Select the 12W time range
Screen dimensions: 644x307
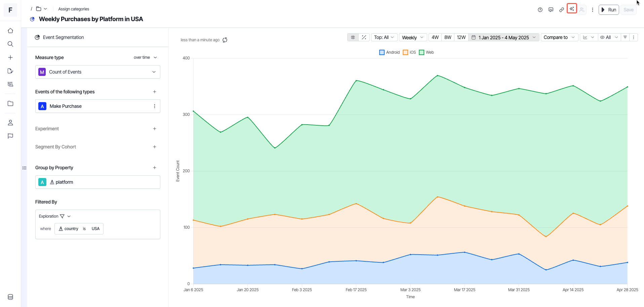(461, 37)
